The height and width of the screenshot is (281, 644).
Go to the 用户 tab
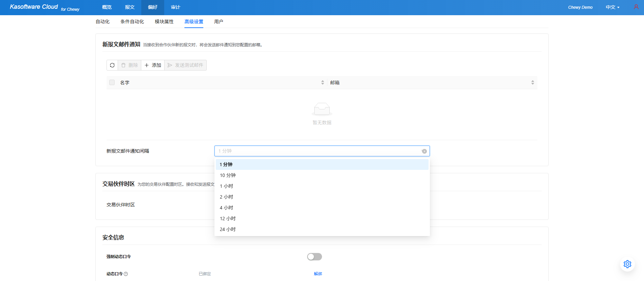click(x=218, y=22)
